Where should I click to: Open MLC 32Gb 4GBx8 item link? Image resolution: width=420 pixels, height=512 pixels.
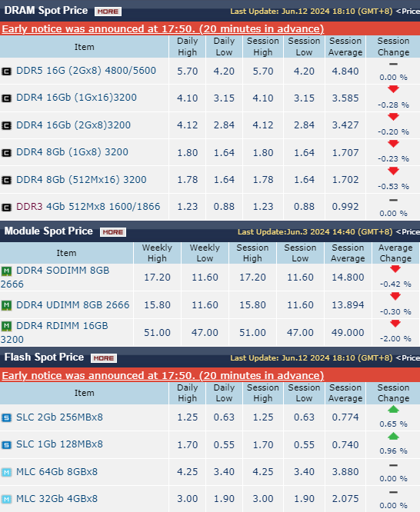pyautogui.click(x=57, y=499)
